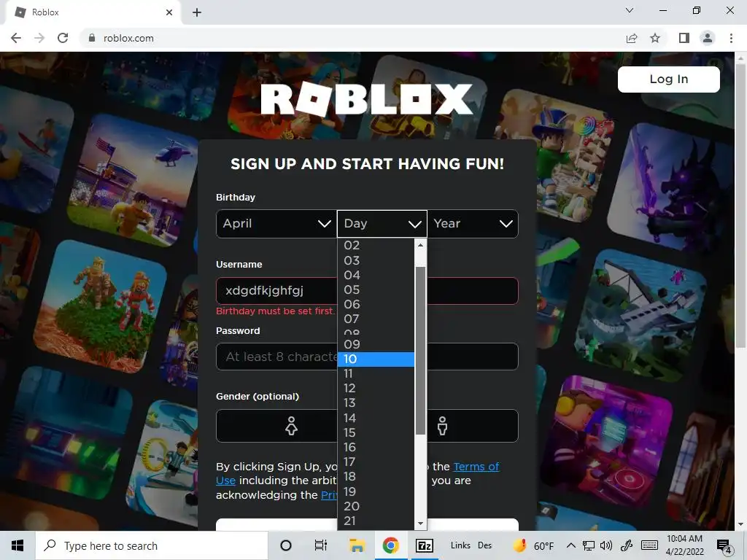Open the volume speaker icon
Screen dimensions: 747x560
tap(606, 545)
